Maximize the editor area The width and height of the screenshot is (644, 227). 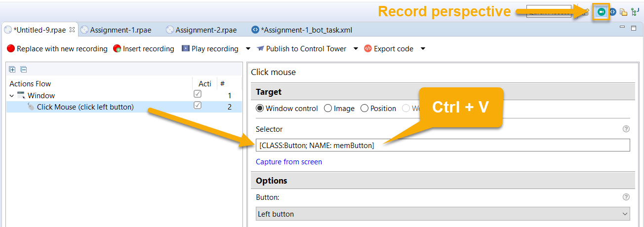(634, 28)
